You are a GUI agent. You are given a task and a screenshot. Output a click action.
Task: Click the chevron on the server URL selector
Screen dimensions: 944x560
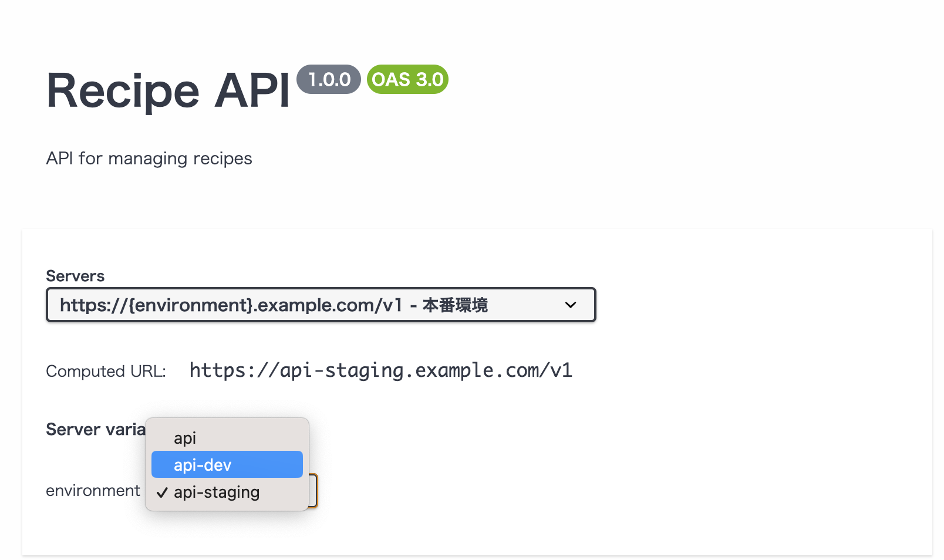(569, 305)
